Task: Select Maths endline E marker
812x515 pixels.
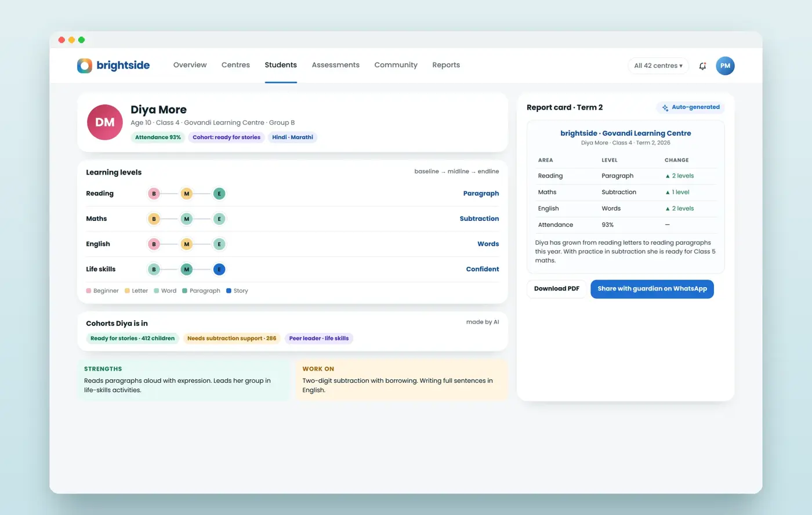Action: 219,219
